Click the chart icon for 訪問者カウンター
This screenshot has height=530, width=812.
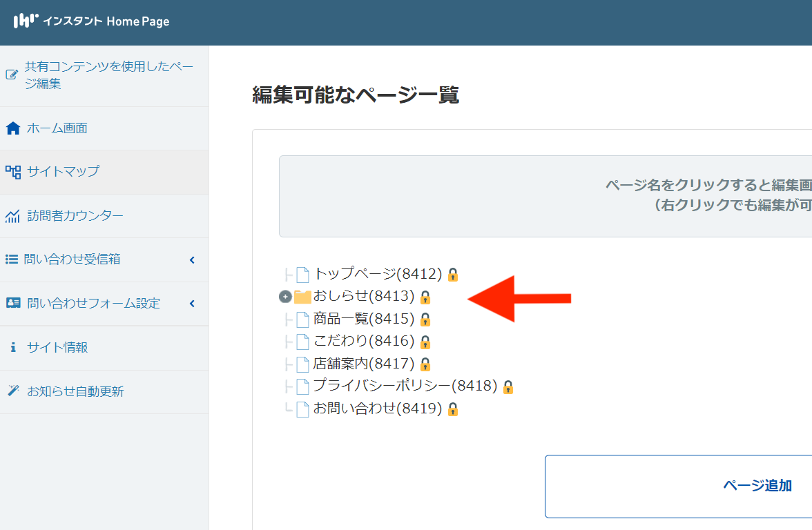coord(12,216)
